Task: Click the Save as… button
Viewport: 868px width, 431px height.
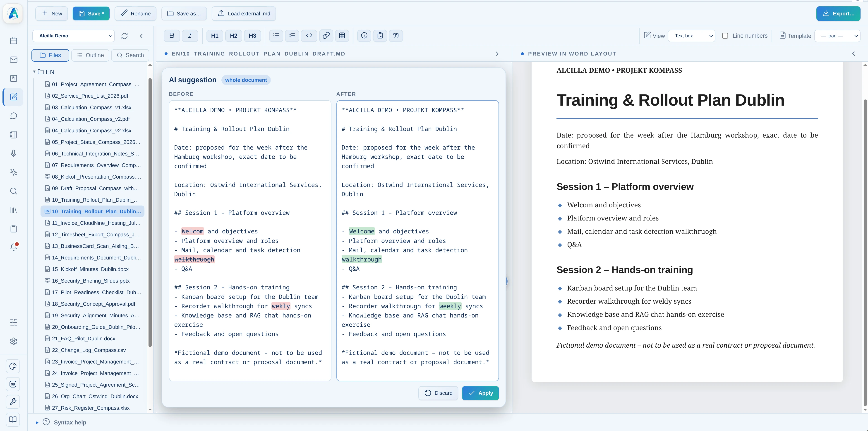Action: click(184, 14)
